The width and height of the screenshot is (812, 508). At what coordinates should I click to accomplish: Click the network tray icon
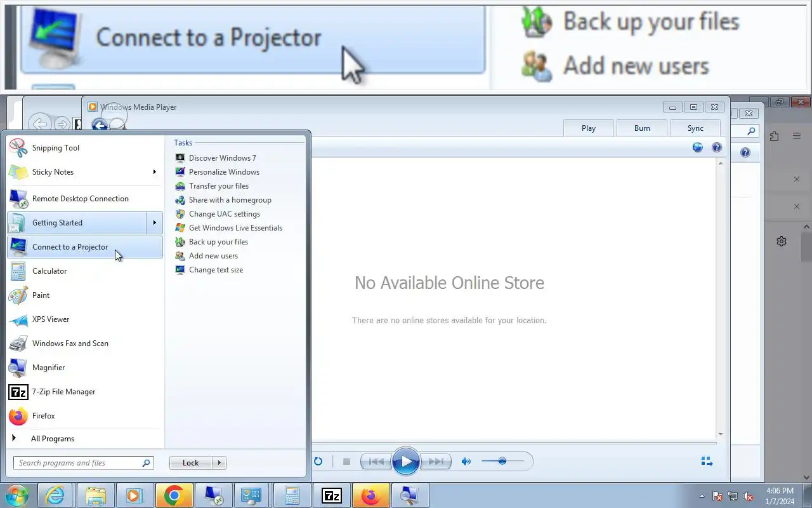733,496
